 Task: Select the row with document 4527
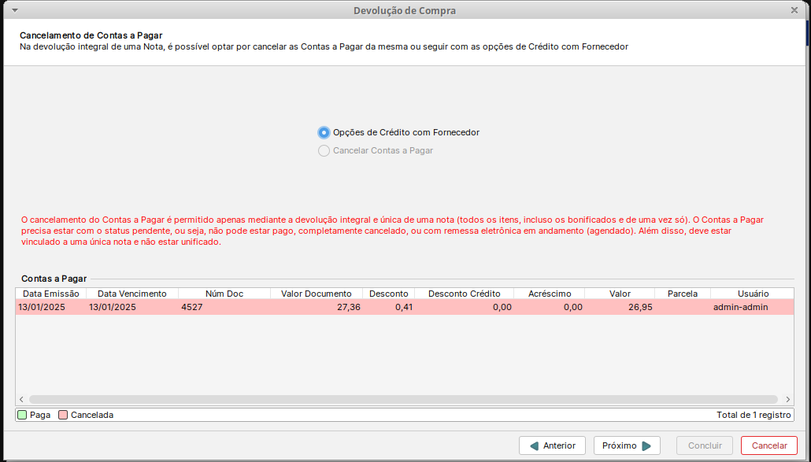400,308
